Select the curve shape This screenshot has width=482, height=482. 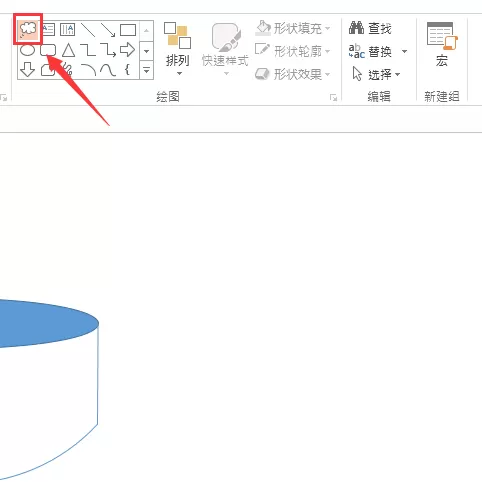click(x=108, y=70)
